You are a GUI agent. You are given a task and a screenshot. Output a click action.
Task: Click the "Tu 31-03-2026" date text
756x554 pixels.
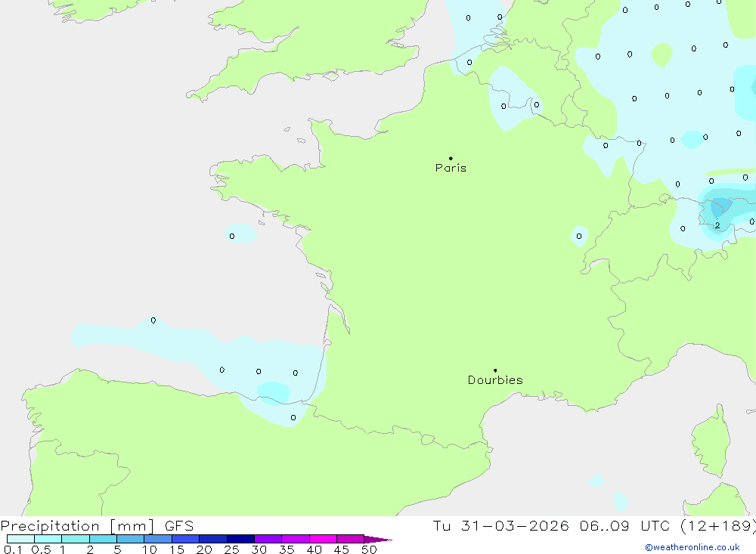tap(500, 525)
